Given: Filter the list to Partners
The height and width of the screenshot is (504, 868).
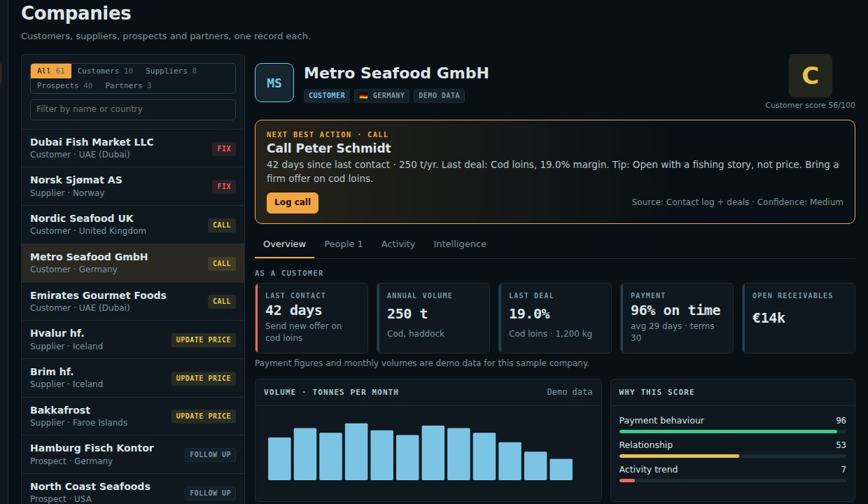Looking at the screenshot, I should (x=128, y=85).
